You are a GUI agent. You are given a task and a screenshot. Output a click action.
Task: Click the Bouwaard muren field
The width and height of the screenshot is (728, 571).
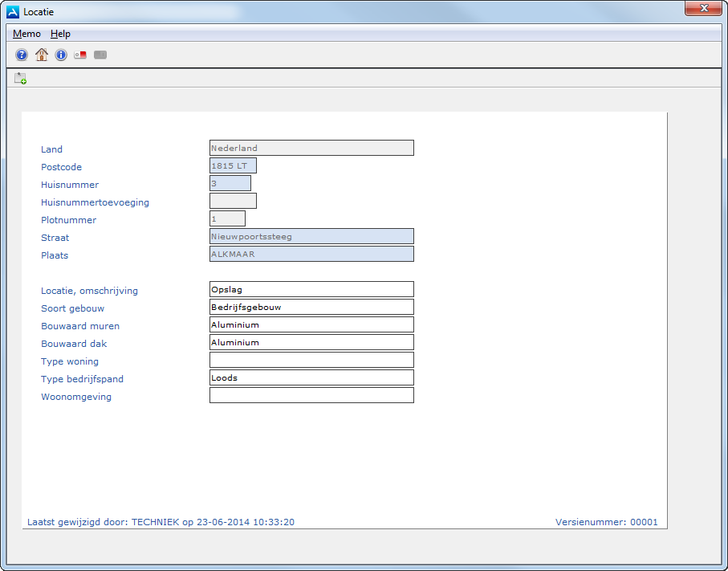coord(311,324)
